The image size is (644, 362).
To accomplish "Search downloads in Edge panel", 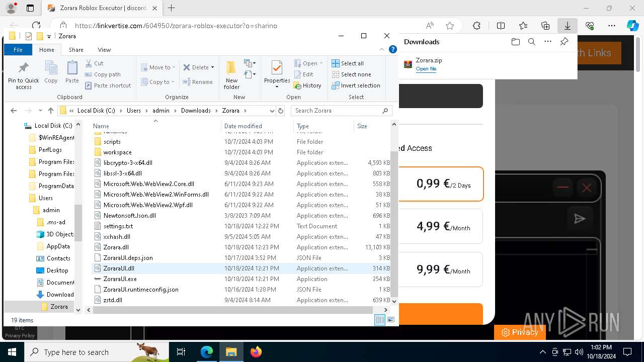I will 531,42.
